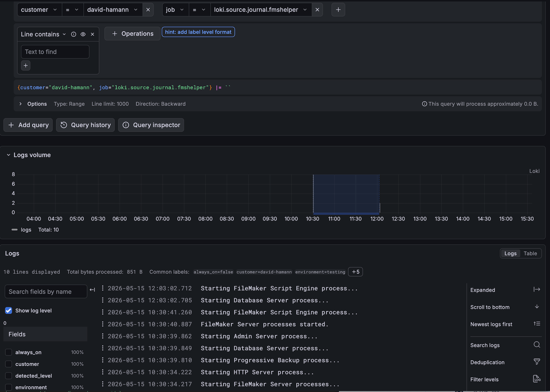
Task: Select log line Starting Admin Server process...
Action: coord(259,336)
